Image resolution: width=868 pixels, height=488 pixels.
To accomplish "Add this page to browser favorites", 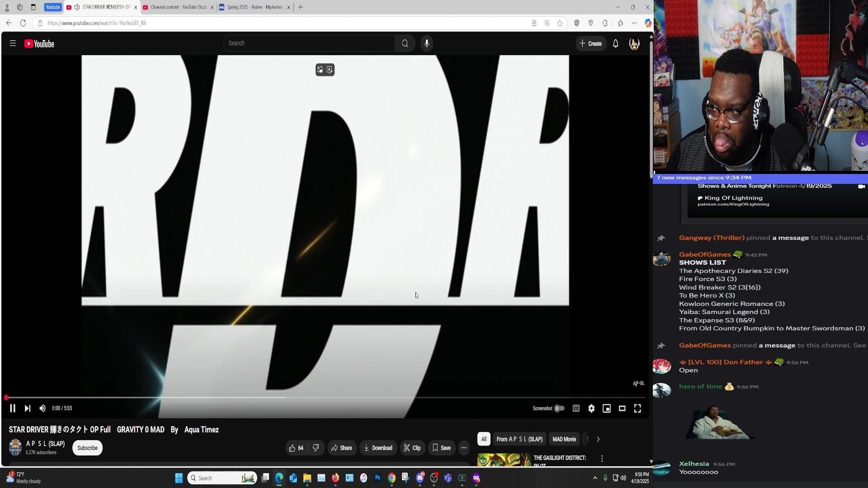I will click(560, 23).
